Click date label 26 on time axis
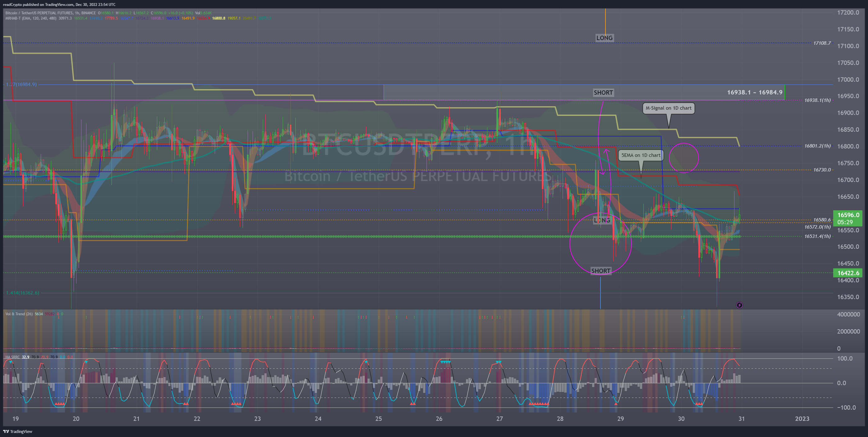 click(x=439, y=419)
